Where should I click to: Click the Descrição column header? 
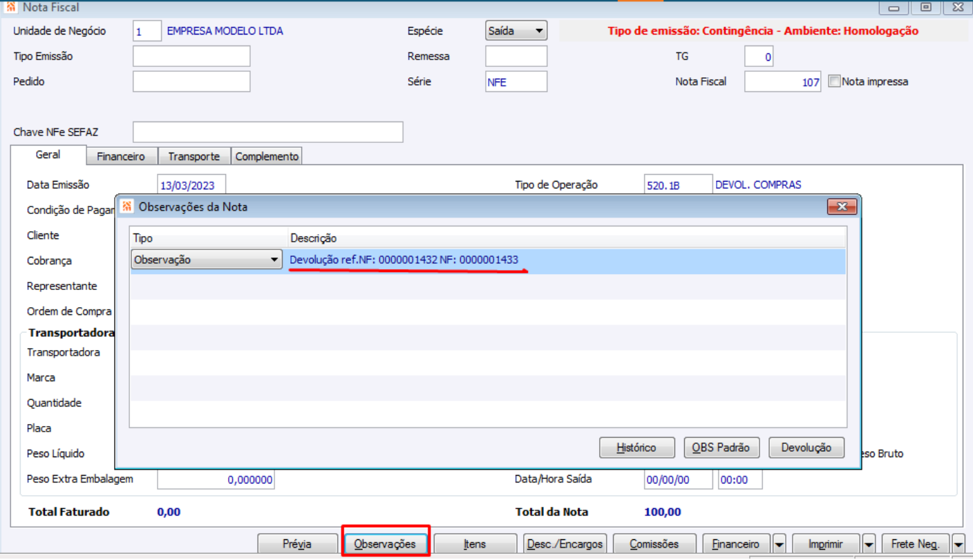click(x=567, y=238)
